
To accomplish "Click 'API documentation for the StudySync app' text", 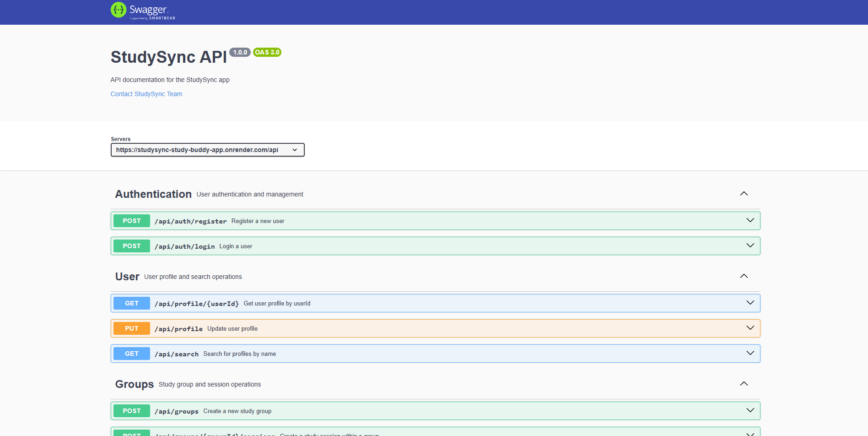I will 170,80.
